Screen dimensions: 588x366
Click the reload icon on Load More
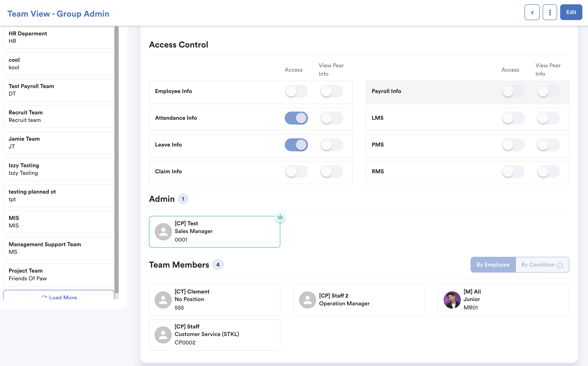pos(44,297)
